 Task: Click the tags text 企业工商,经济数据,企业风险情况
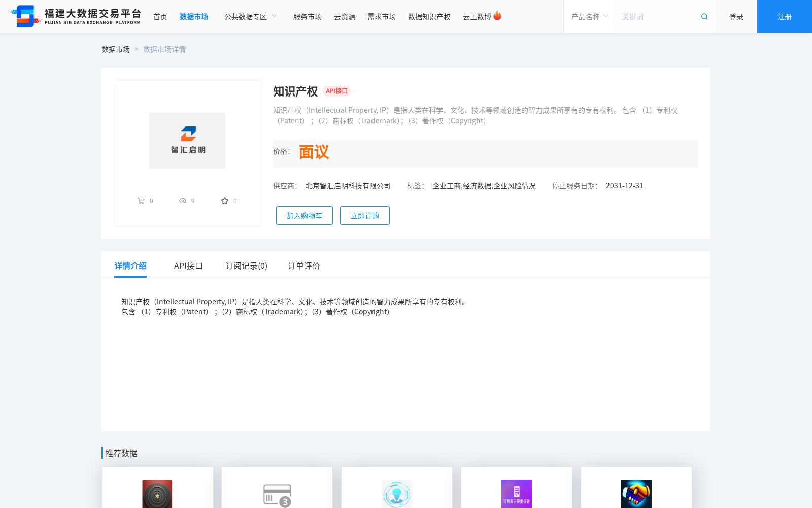click(x=484, y=186)
